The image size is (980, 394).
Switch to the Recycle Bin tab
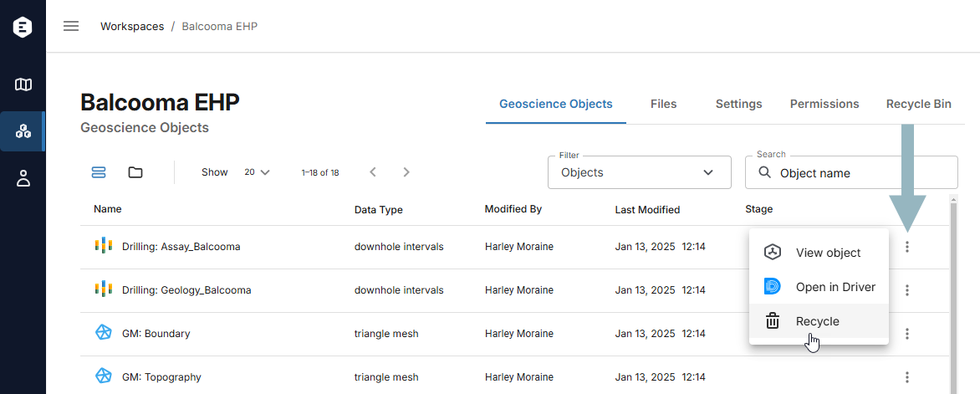(x=919, y=104)
